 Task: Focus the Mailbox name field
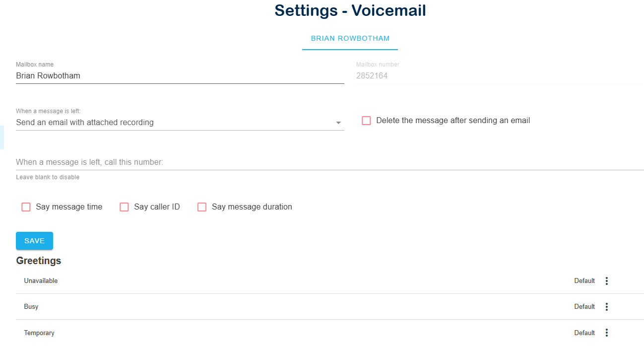[x=180, y=76]
